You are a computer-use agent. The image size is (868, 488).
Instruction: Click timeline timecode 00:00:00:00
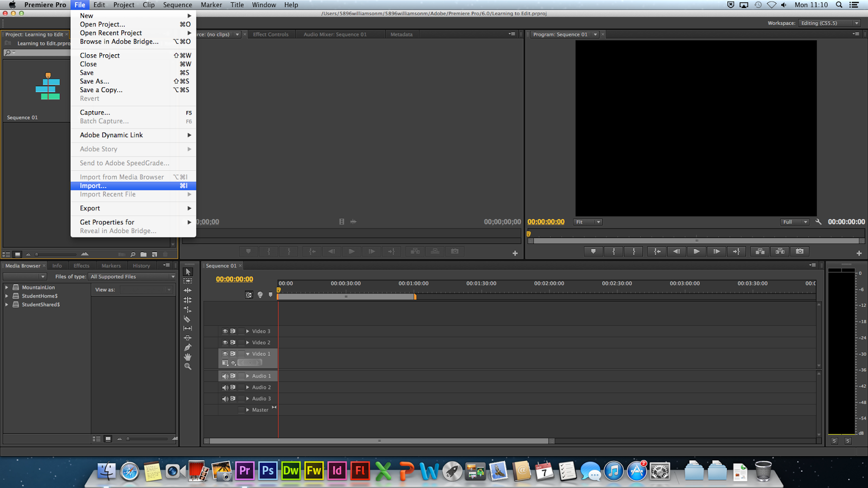pos(234,279)
